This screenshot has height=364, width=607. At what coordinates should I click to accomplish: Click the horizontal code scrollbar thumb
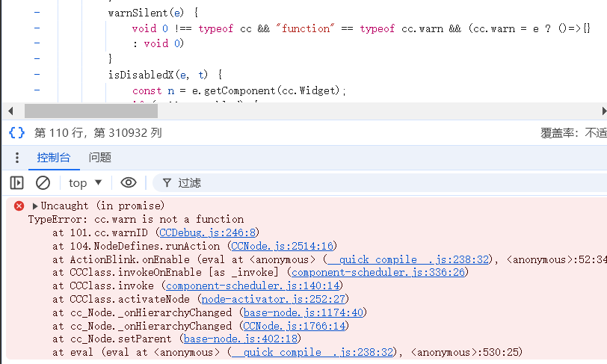(91, 110)
